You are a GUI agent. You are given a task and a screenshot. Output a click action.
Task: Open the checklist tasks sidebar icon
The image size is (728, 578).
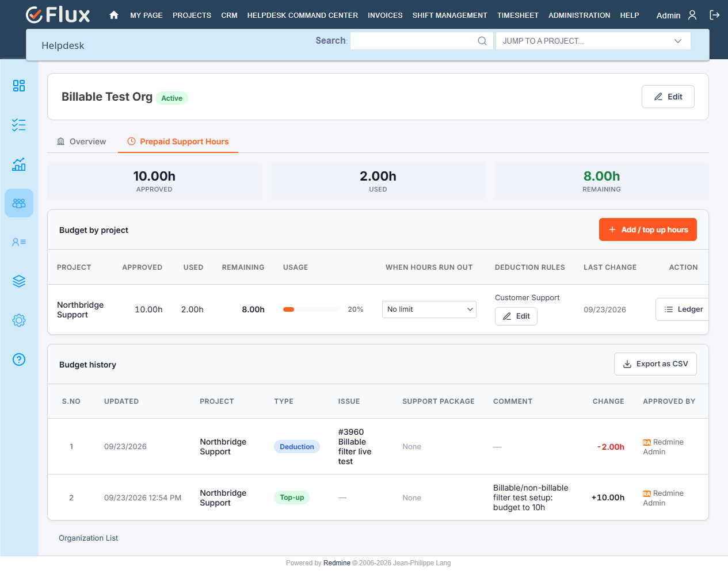(19, 125)
